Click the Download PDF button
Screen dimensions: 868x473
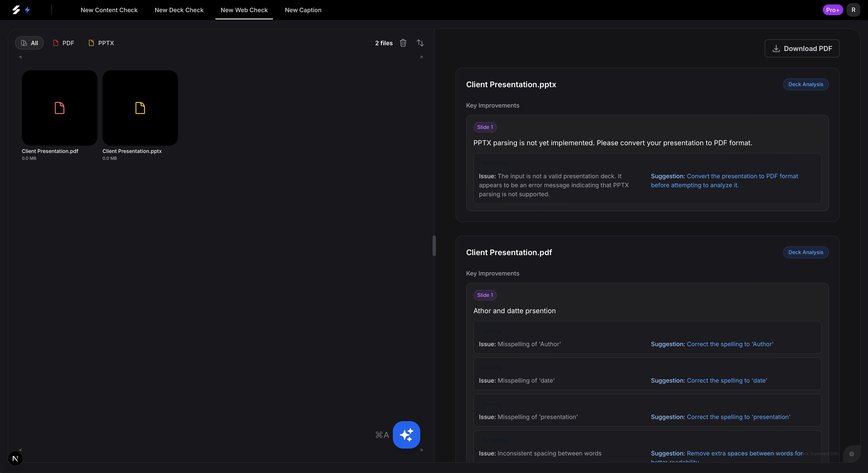802,48
